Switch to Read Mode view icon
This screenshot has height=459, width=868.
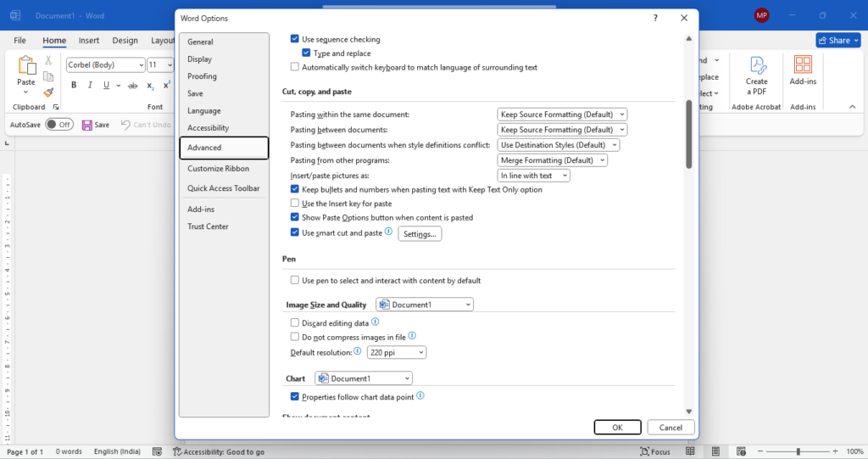[690, 451]
